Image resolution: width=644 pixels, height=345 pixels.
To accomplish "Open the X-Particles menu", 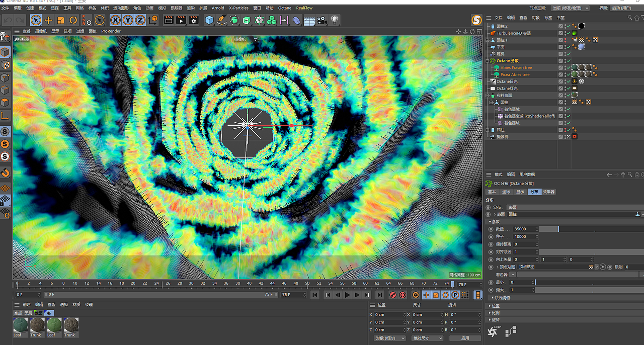I will [x=238, y=8].
